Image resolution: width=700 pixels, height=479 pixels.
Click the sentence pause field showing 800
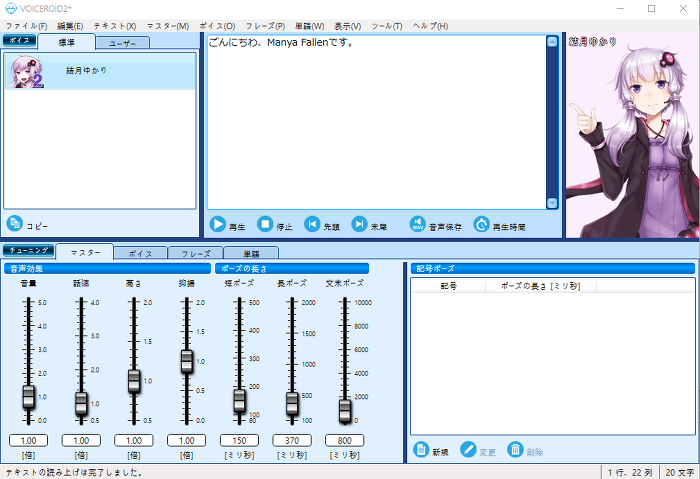(x=345, y=441)
